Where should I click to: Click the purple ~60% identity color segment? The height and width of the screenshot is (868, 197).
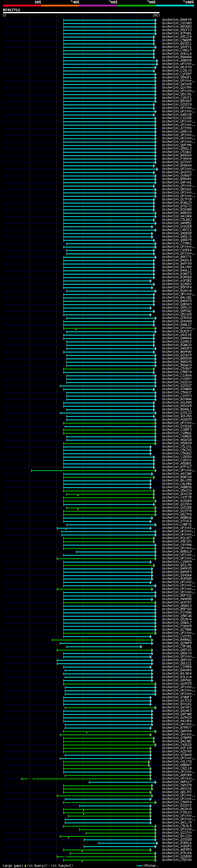[x=98, y=6]
